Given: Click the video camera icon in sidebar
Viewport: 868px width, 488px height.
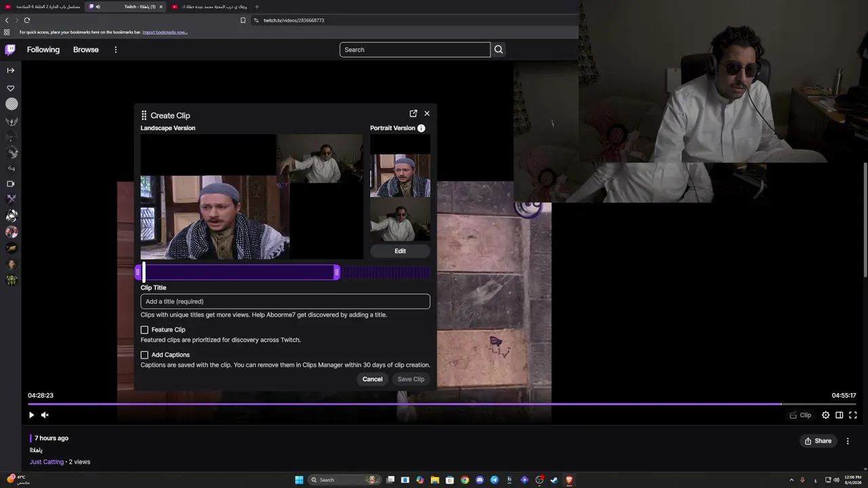Looking at the screenshot, I should click(11, 184).
